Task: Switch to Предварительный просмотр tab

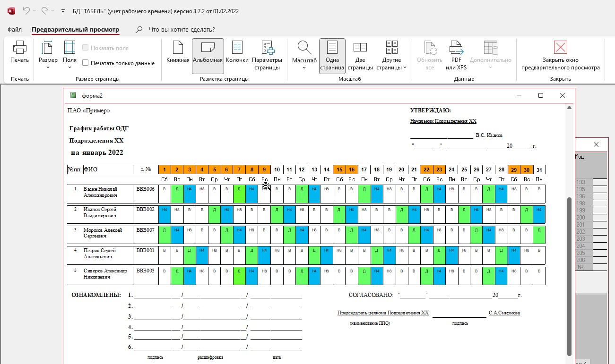Action: coord(76,29)
